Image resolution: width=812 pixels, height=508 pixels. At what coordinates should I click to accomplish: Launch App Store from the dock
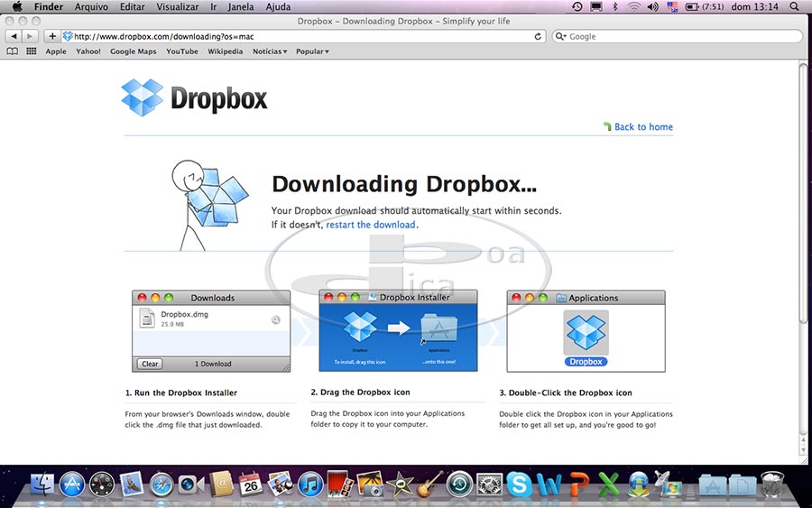pos(72,485)
